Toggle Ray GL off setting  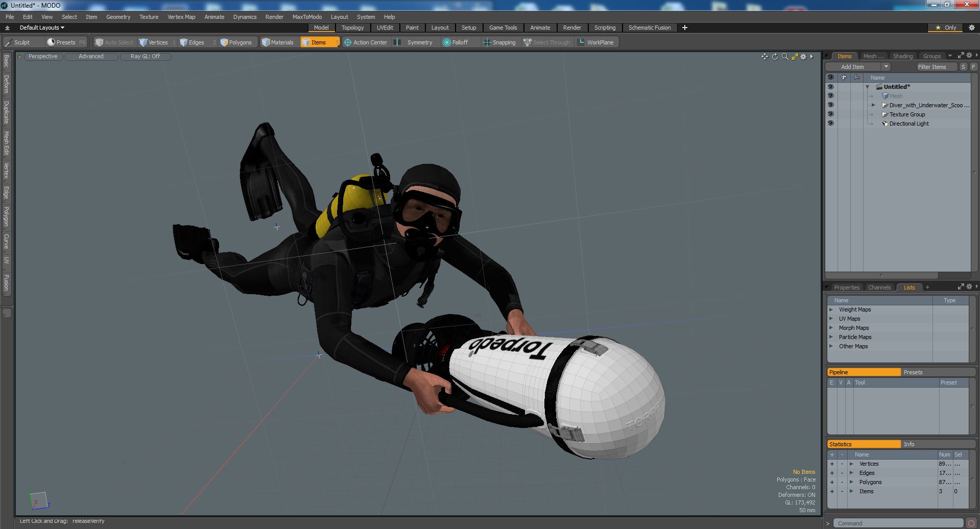tap(145, 57)
